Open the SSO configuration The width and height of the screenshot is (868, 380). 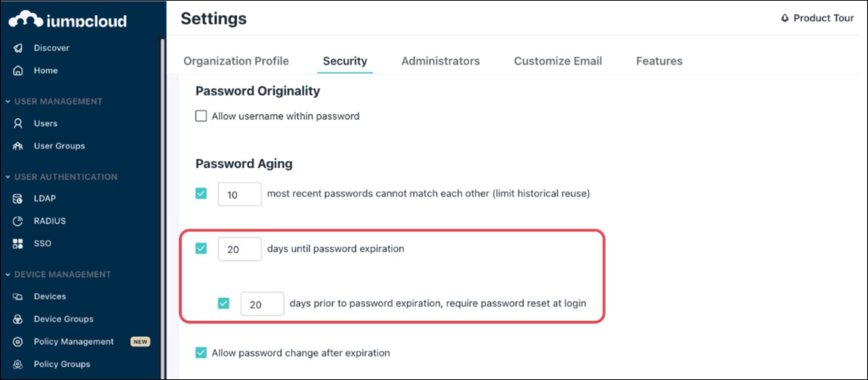[42, 243]
